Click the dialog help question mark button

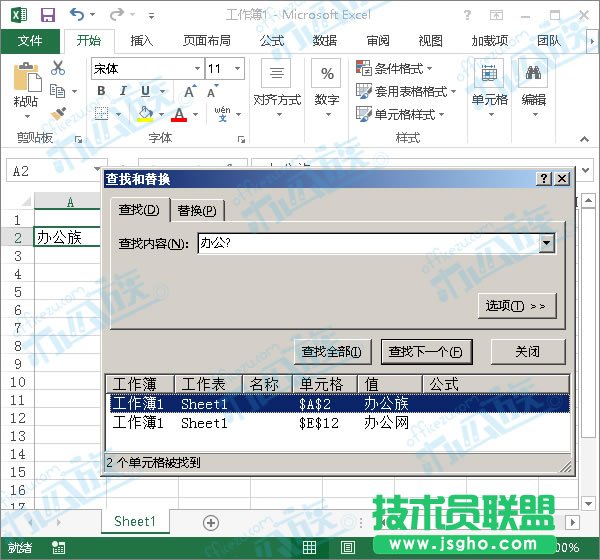(x=544, y=178)
